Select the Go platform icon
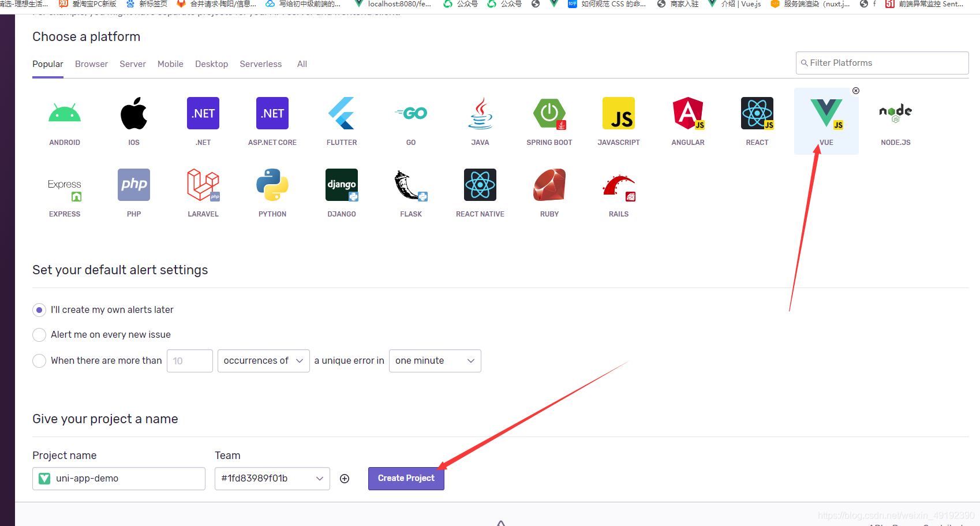Screen dimensions: 980x526 pos(411,113)
